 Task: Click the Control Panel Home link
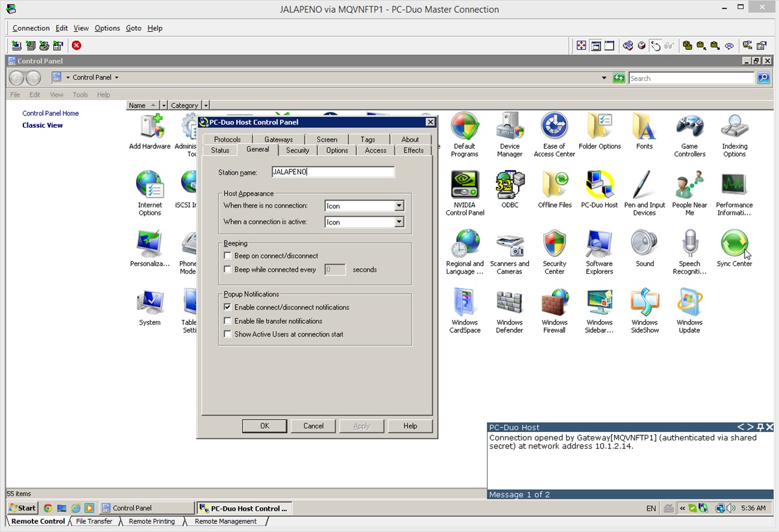point(51,113)
